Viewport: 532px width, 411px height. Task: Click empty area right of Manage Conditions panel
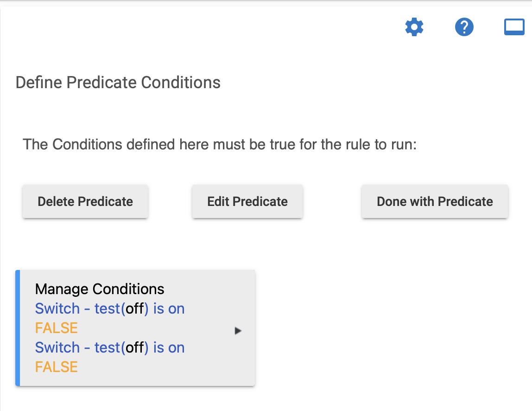[x=390, y=328]
